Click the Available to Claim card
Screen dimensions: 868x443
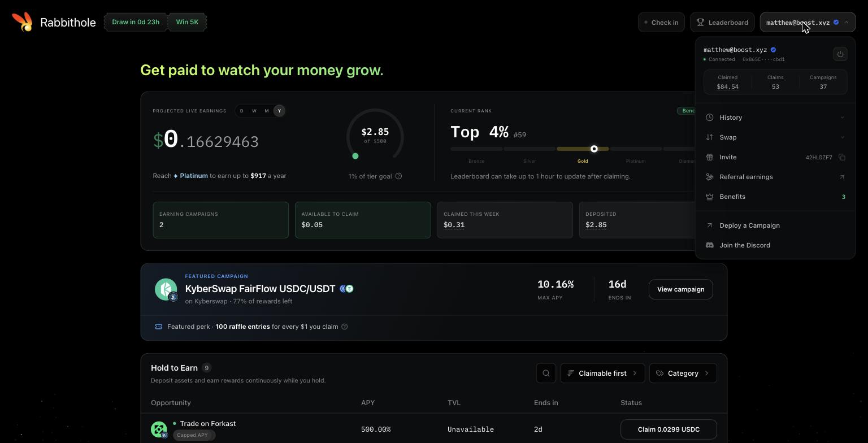(363, 220)
